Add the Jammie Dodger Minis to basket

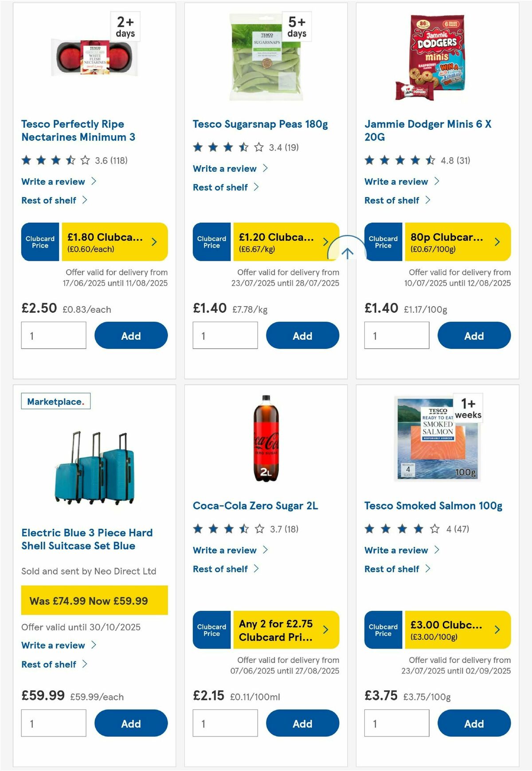tap(474, 335)
